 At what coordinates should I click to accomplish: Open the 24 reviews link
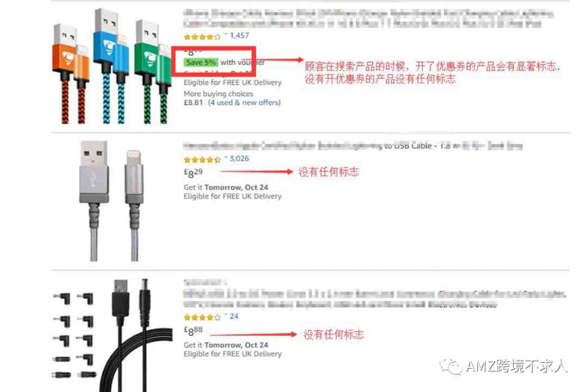pyautogui.click(x=234, y=317)
